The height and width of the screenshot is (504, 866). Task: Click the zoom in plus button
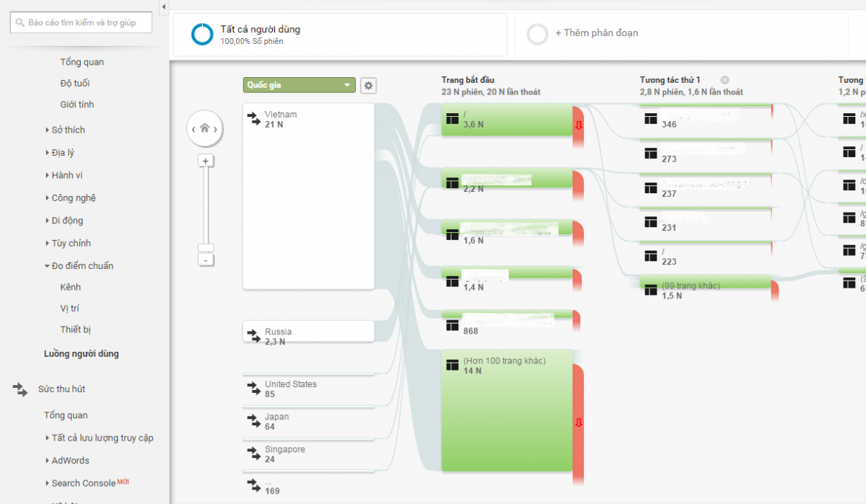[206, 161]
